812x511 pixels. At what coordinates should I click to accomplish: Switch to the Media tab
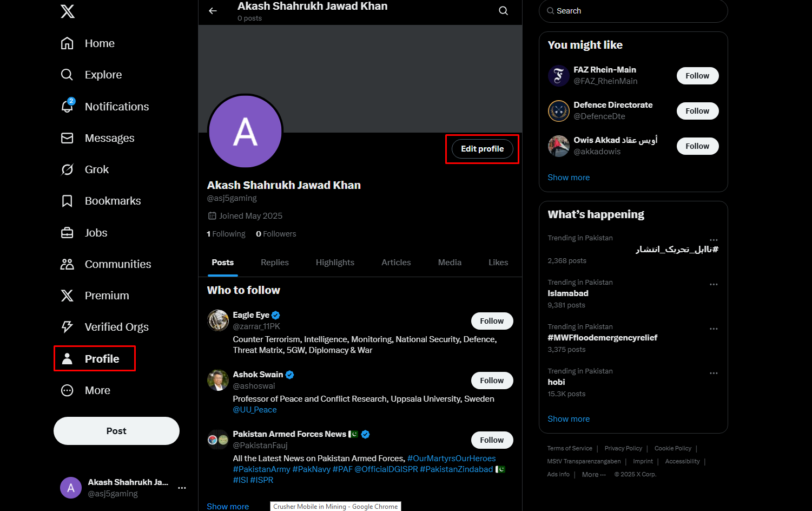click(450, 262)
